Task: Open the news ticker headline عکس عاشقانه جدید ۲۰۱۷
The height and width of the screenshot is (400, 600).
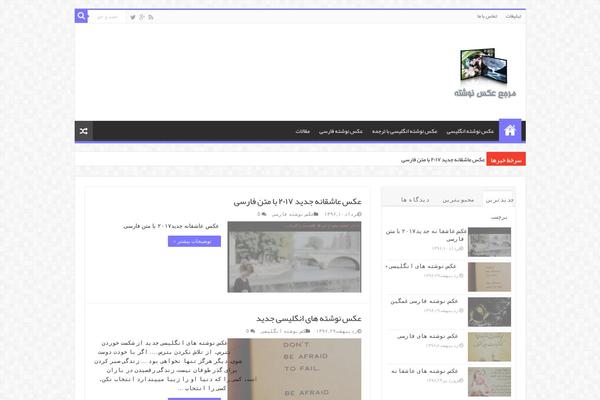Action: tap(443, 160)
